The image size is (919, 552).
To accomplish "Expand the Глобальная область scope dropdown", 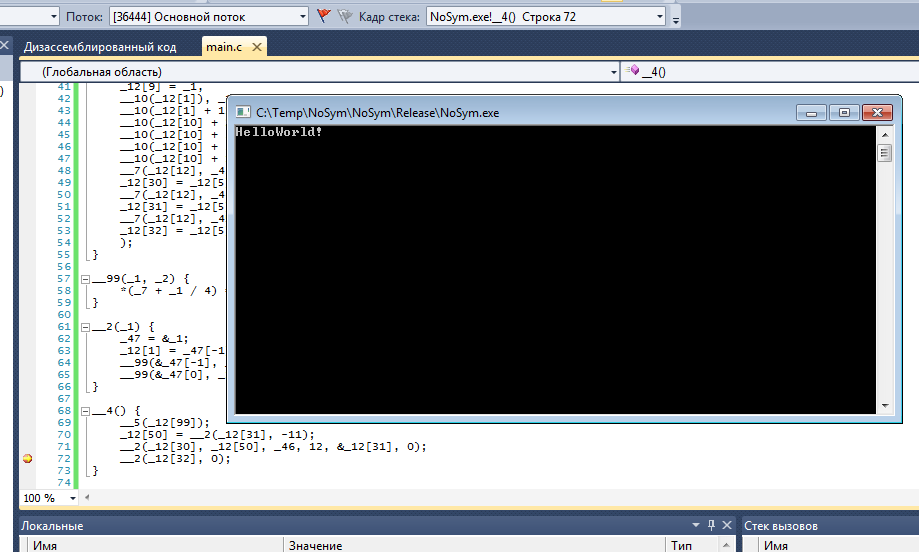I will [613, 72].
